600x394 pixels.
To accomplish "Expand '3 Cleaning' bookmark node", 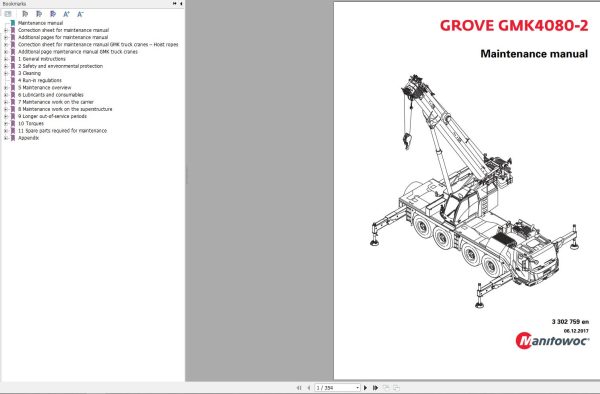I will click(6, 73).
